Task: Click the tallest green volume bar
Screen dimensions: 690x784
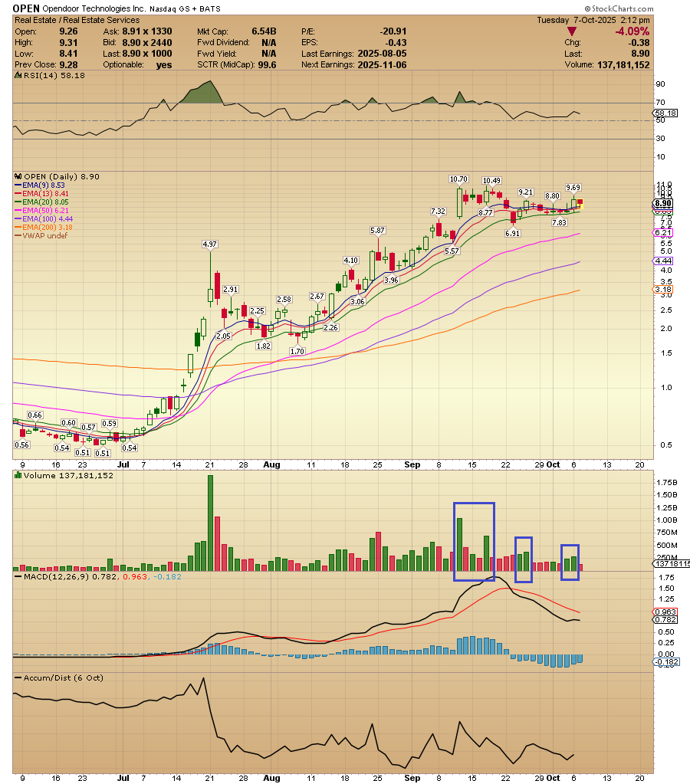Action: coord(210,523)
